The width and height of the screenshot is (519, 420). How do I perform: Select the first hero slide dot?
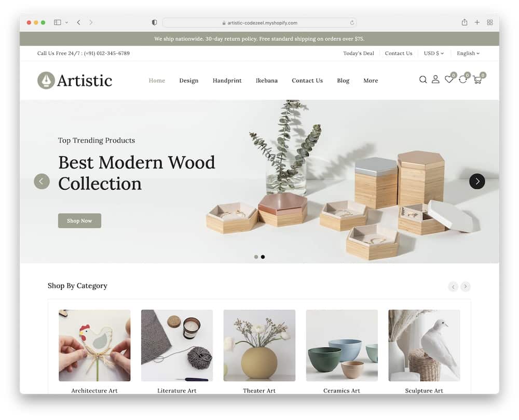256,257
